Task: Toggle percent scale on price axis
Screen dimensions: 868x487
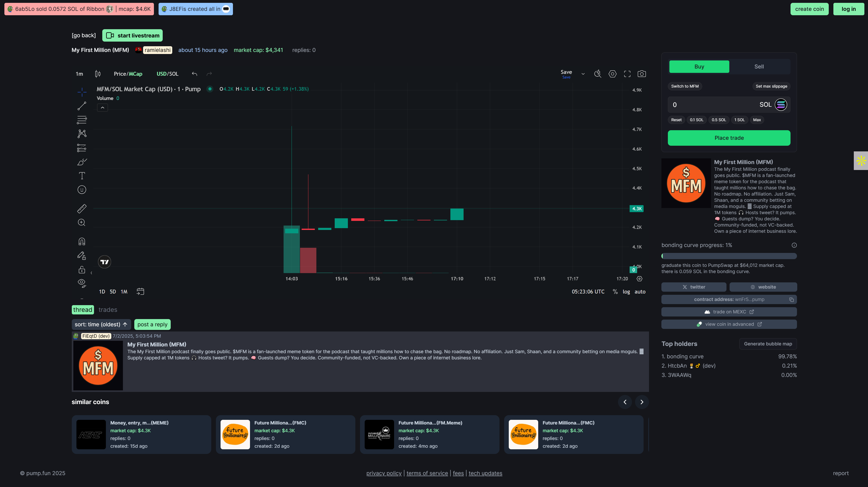Action: point(615,292)
